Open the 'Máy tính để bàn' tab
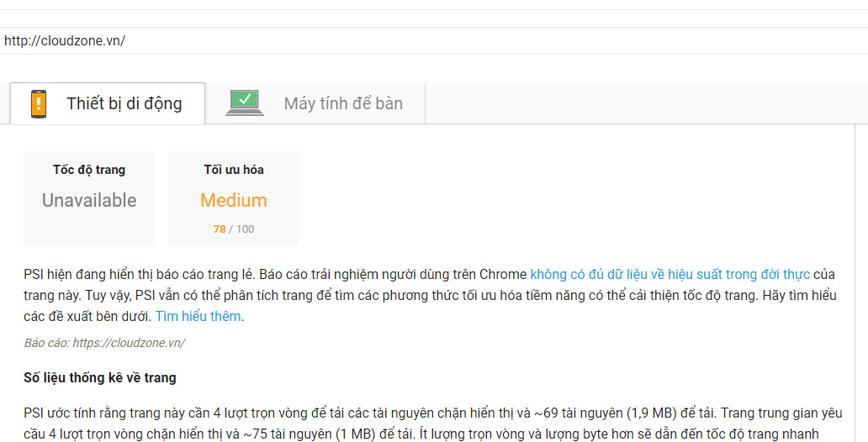Screen dimensions: 868x442 (342, 104)
